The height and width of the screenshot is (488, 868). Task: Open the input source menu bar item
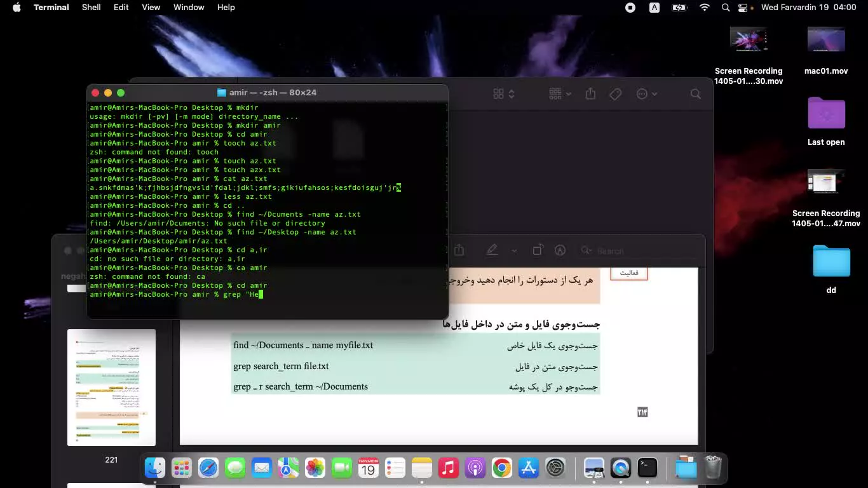pyautogui.click(x=654, y=8)
